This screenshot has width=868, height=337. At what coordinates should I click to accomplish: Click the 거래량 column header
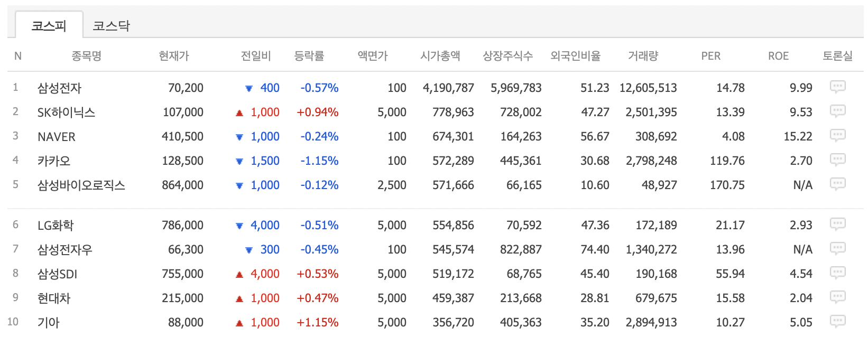(643, 55)
